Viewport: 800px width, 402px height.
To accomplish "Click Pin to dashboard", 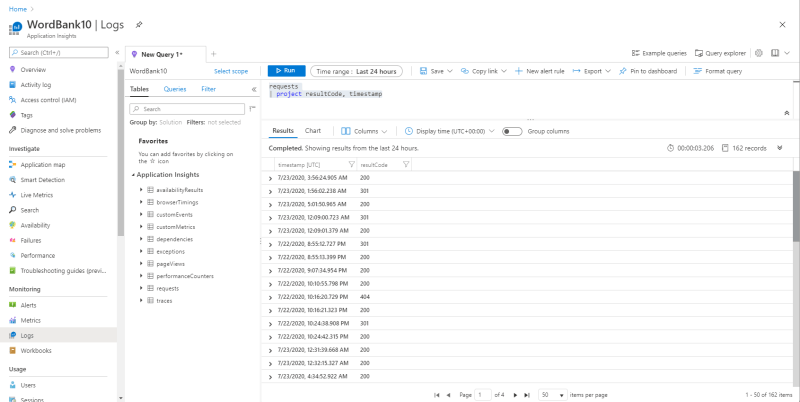I will pos(648,71).
